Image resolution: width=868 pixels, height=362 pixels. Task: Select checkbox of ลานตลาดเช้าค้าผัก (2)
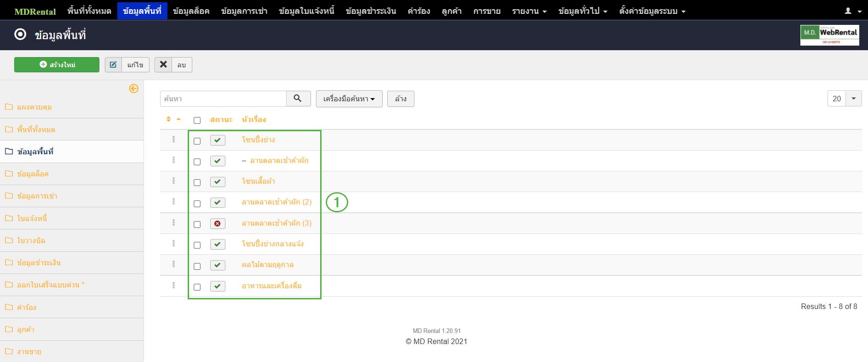tap(197, 204)
